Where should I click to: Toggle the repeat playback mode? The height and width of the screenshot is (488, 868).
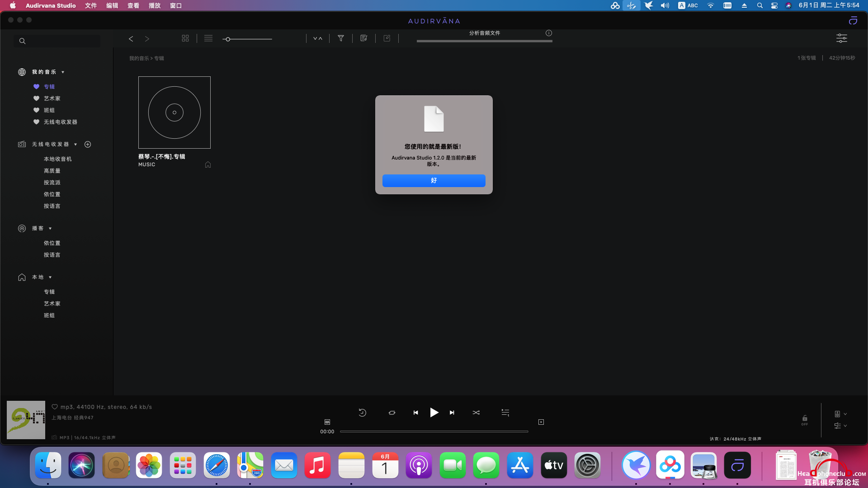392,413
